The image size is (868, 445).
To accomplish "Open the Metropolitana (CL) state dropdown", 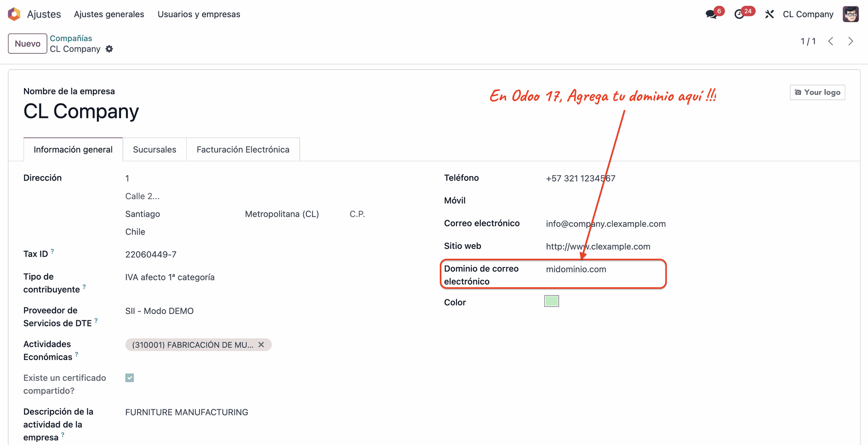I will pos(282,214).
